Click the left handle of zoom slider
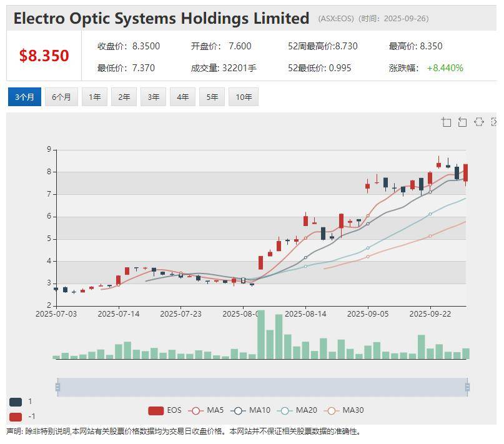The height and width of the screenshot is (444, 504). point(57,387)
